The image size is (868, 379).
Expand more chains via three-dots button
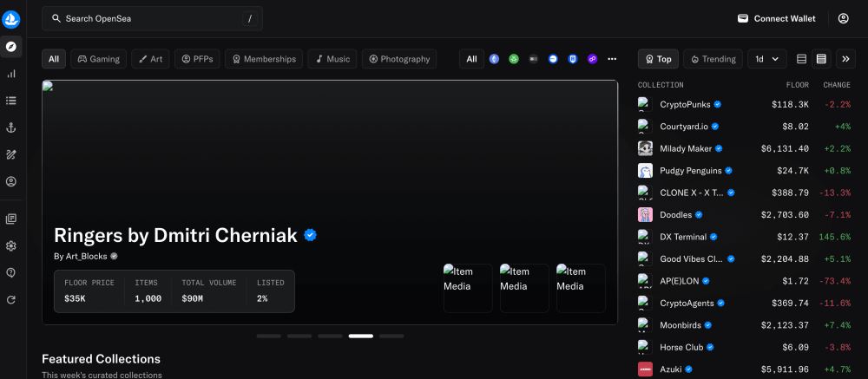(x=612, y=59)
